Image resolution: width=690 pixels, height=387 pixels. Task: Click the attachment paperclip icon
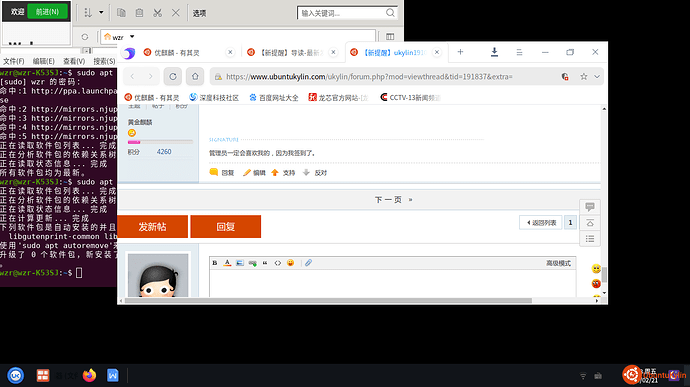308,263
